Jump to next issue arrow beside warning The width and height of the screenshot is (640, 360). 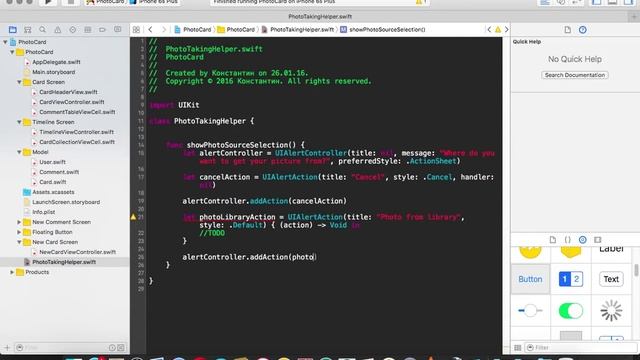[x=507, y=29]
